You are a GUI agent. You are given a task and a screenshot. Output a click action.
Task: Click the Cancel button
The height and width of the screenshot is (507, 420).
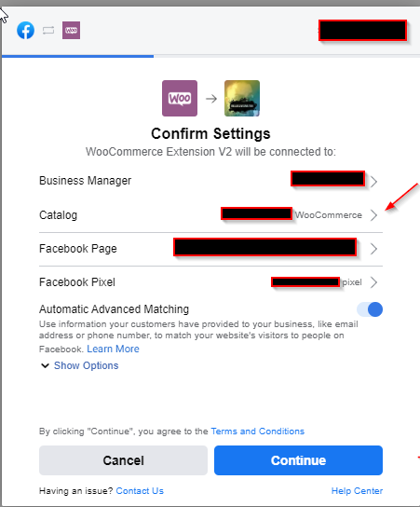coord(123,460)
